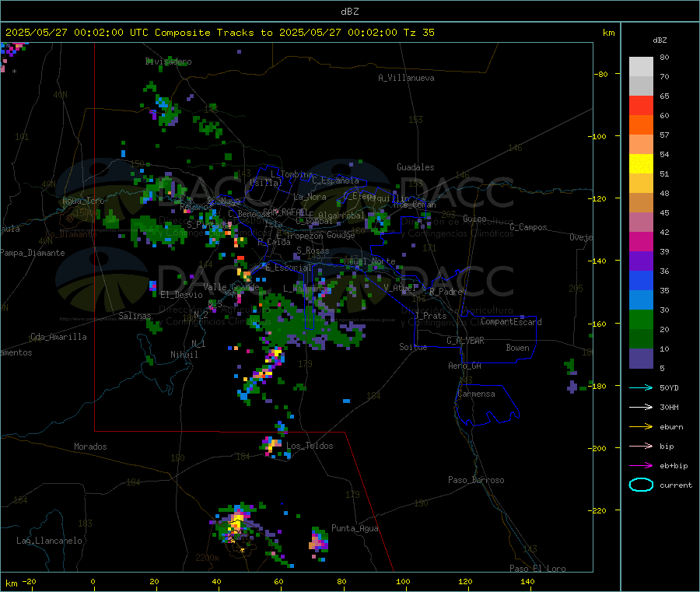Click the 'Soitue' map label
The height and width of the screenshot is (592, 700).
pyautogui.click(x=413, y=347)
